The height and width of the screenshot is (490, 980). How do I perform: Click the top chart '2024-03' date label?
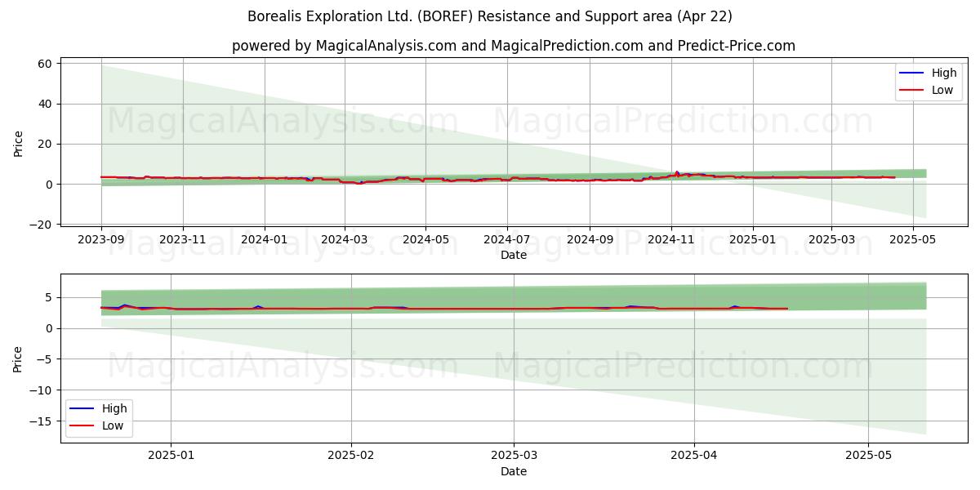coord(344,241)
